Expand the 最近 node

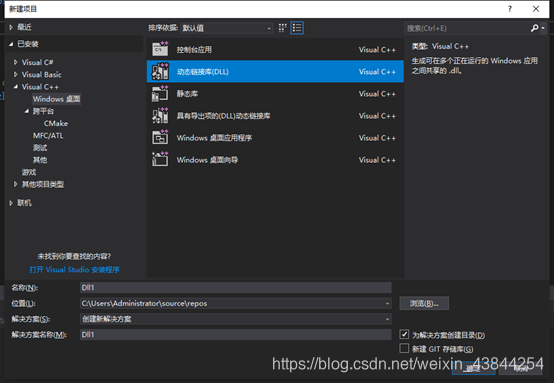click(x=11, y=27)
